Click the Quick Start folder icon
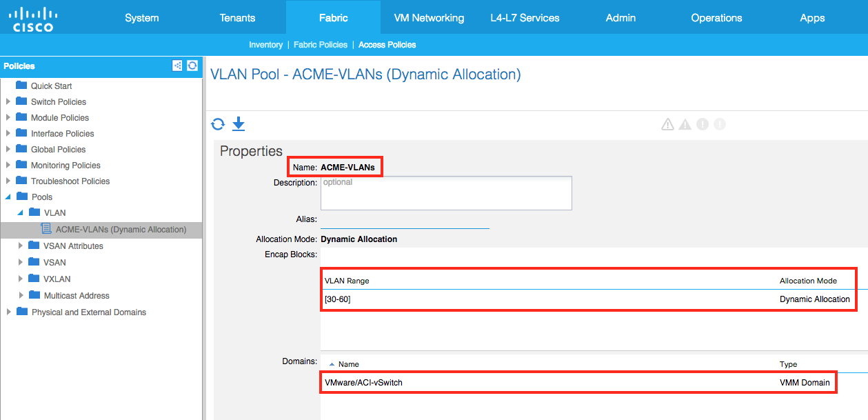 21,86
